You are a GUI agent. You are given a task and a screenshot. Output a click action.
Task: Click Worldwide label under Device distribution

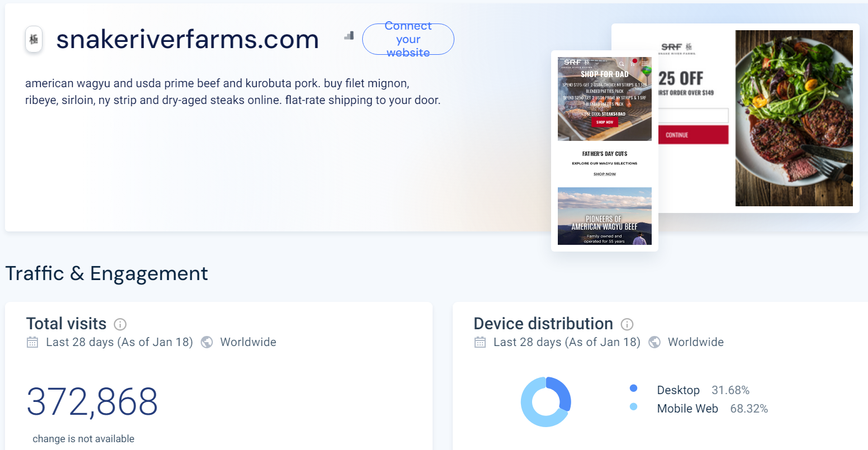[x=696, y=342]
